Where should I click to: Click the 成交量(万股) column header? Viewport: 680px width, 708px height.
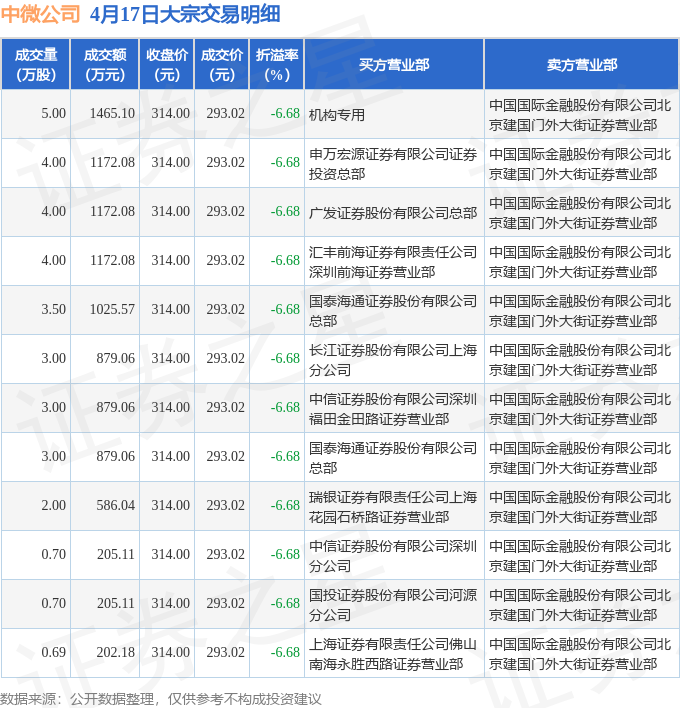point(36,65)
